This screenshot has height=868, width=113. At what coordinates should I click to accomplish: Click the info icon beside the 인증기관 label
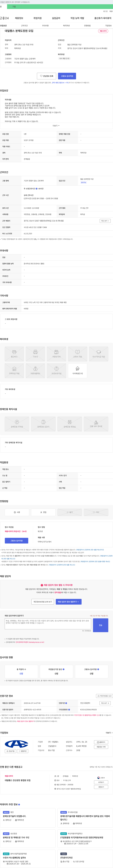pyautogui.click(x=66, y=703)
